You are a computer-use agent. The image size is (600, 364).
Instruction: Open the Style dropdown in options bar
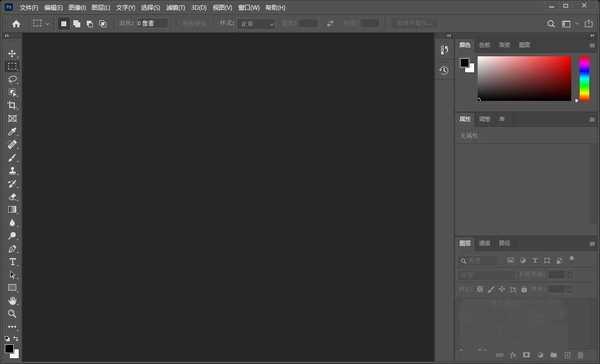[256, 24]
